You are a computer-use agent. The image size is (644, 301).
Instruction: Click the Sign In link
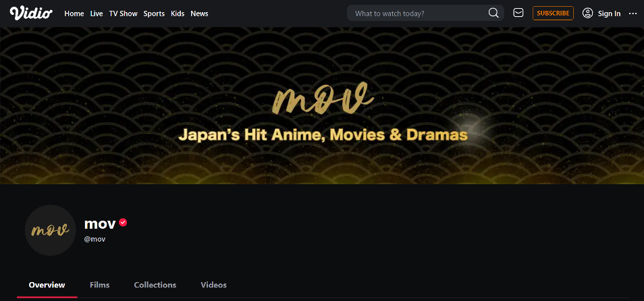[x=609, y=13]
